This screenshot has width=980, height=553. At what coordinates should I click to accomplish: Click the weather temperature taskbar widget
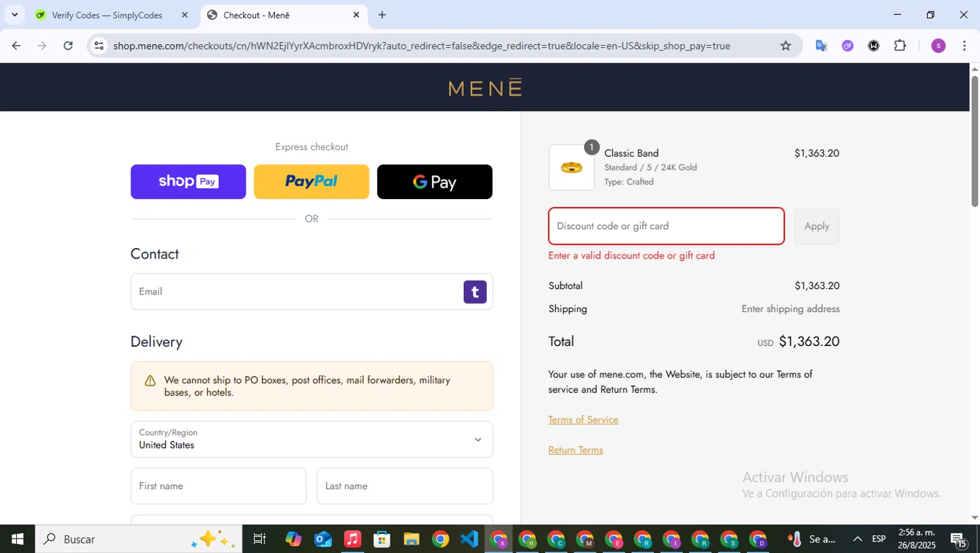pos(812,539)
